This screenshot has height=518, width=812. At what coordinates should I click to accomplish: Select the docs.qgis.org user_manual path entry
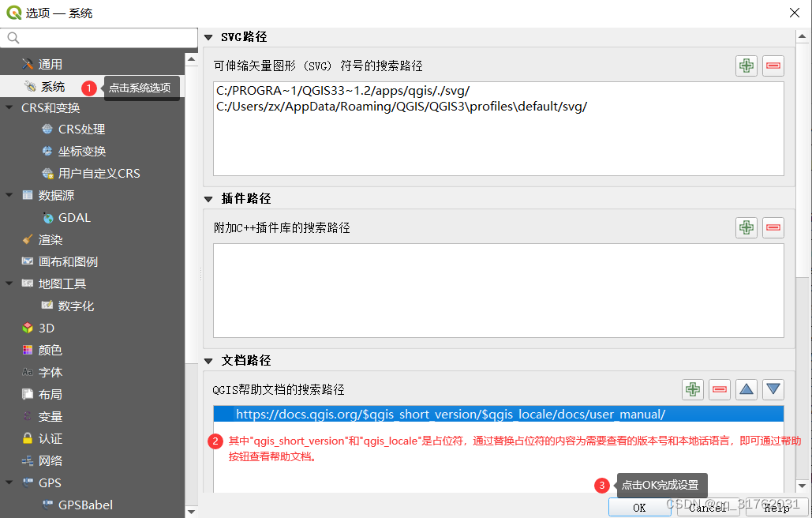498,414
